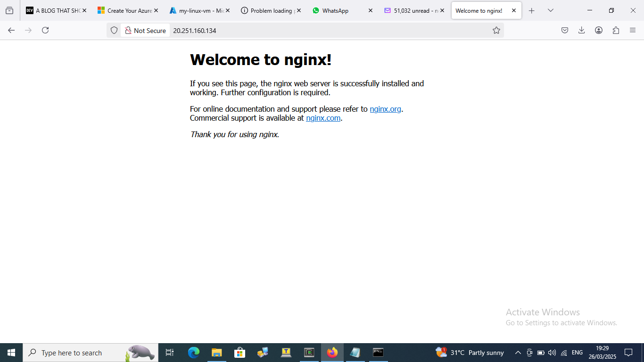644x362 pixels.
Task: Open the Firefox account menu
Action: click(x=599, y=30)
